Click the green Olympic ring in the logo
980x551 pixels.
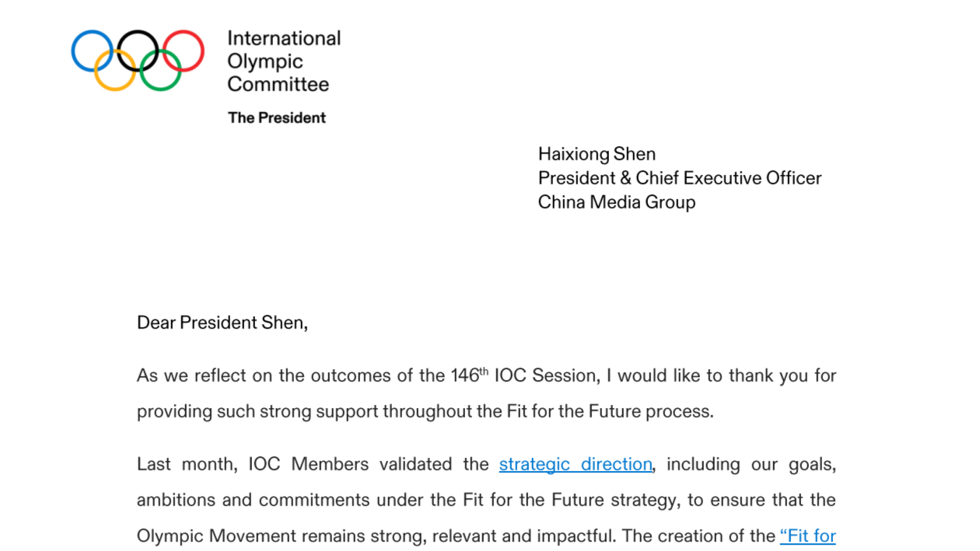pos(161,70)
